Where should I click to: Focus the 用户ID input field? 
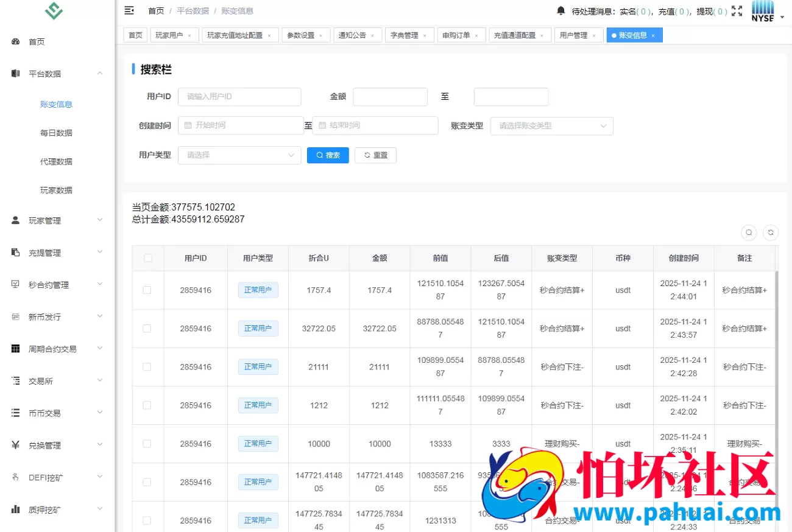point(239,97)
